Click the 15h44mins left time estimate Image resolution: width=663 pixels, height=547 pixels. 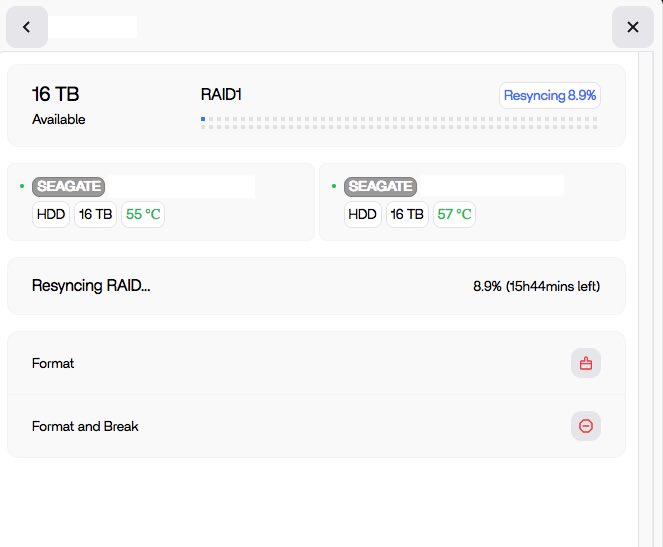pos(553,286)
